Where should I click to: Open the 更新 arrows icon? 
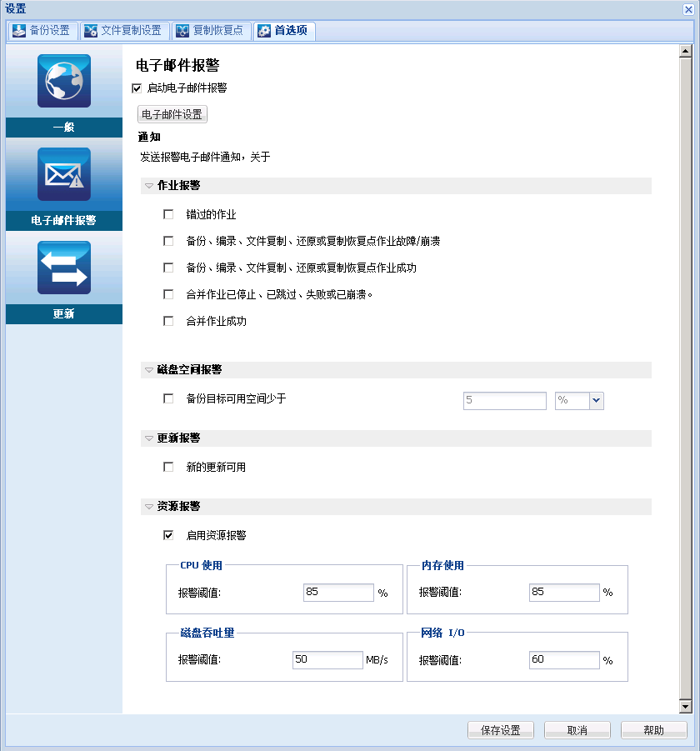click(64, 268)
